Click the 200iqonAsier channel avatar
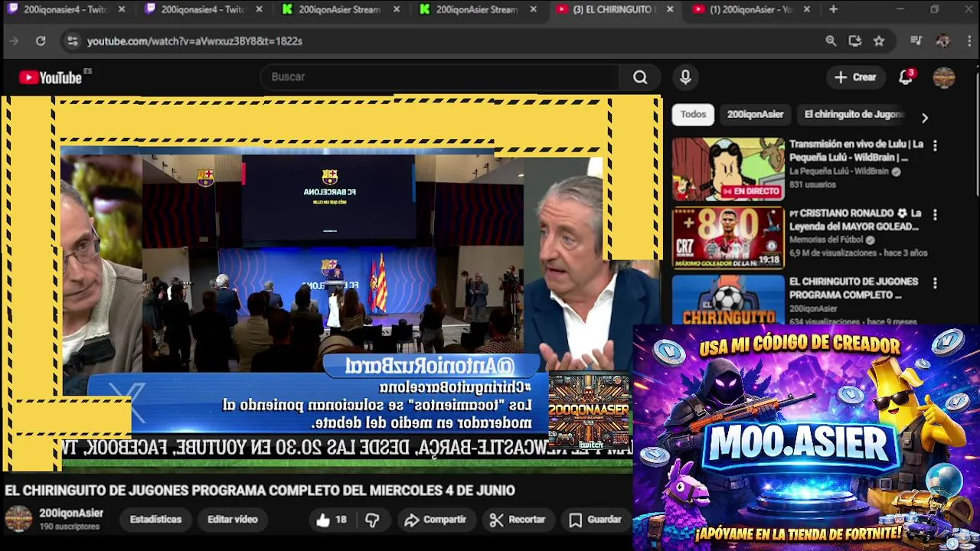 (18, 519)
